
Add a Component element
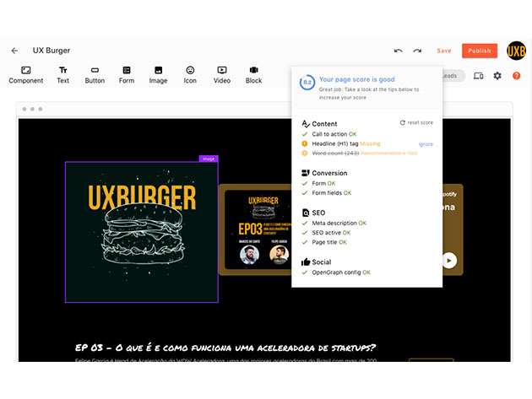click(26, 75)
